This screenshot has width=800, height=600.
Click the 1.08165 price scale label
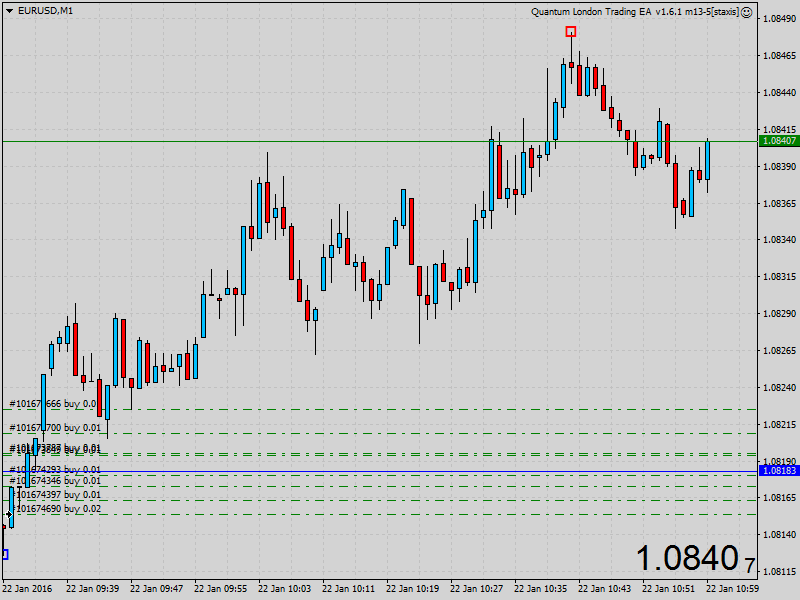coord(779,497)
